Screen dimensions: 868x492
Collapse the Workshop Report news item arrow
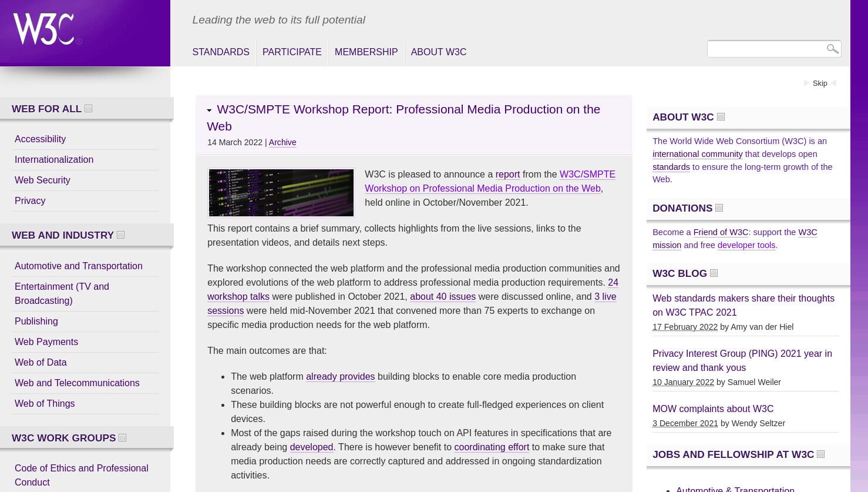[x=210, y=111]
